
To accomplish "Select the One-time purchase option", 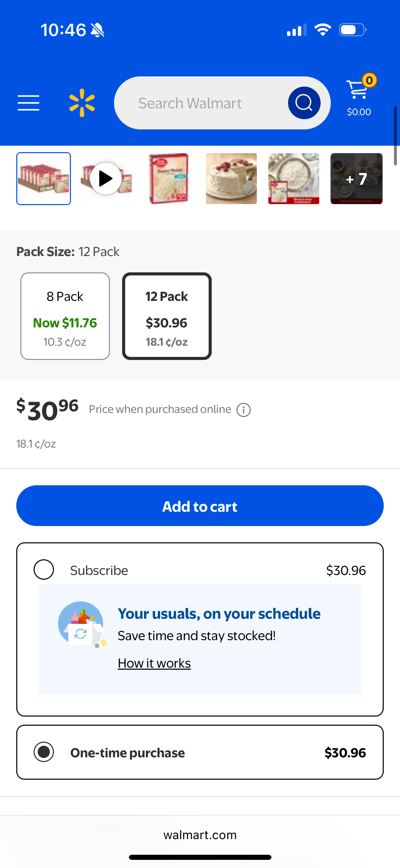I will click(44, 752).
